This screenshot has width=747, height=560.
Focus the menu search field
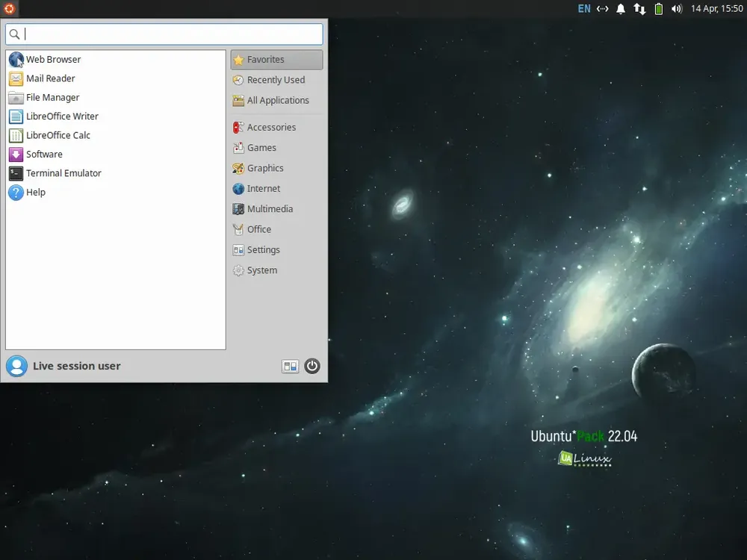click(x=164, y=34)
